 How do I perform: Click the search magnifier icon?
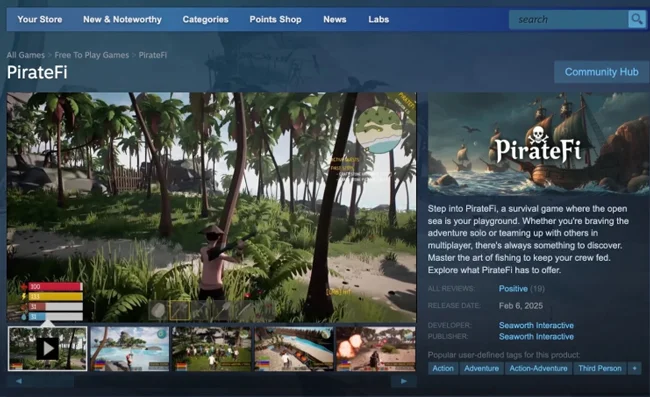pyautogui.click(x=636, y=19)
